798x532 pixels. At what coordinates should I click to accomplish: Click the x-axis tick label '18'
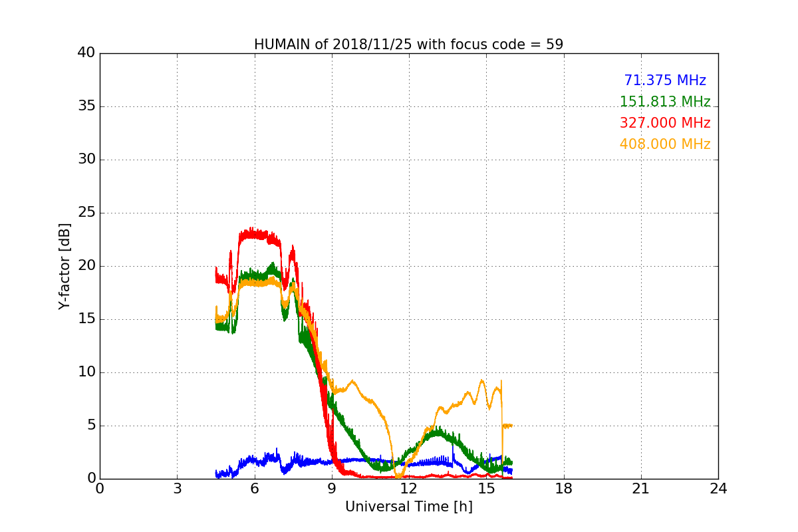564,489
